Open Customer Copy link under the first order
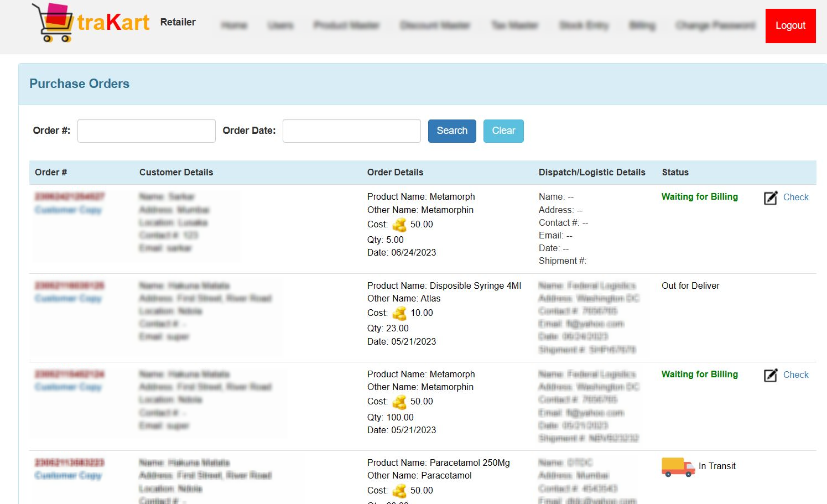The image size is (827, 504). pos(69,210)
